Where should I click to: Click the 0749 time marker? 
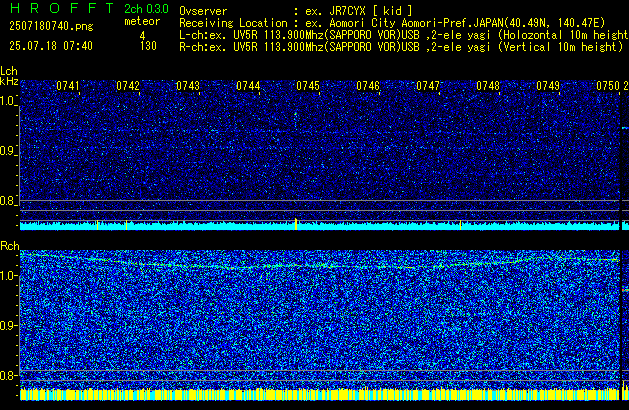(548, 86)
